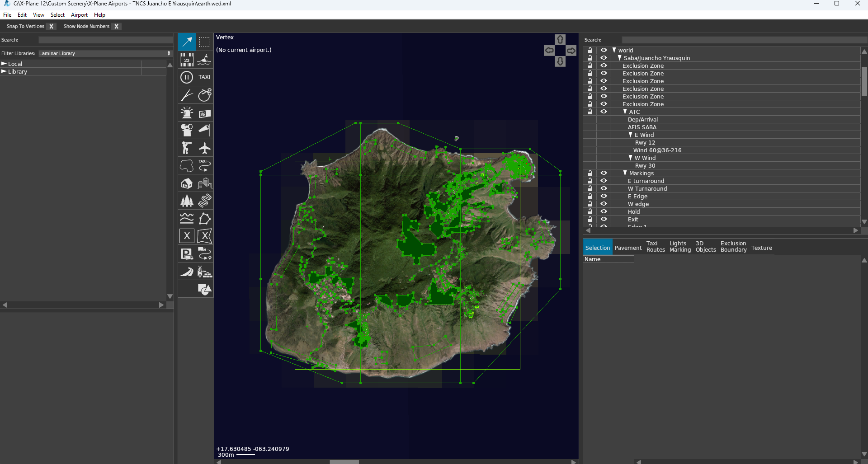Hide the ATC group via eye icon

click(604, 112)
